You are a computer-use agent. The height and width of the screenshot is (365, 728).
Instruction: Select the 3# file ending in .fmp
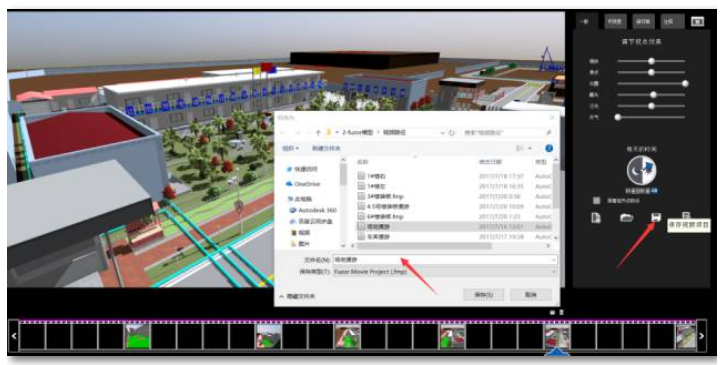point(454,196)
